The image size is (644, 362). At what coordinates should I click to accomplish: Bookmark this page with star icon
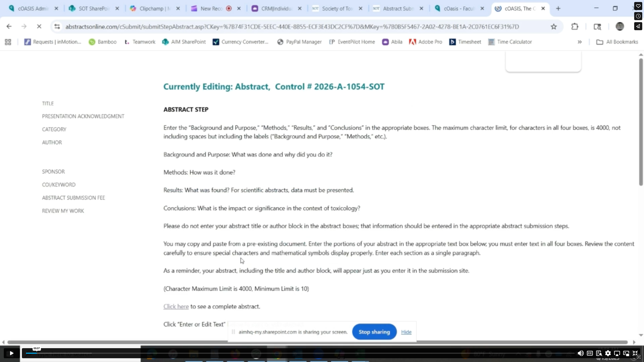click(553, 26)
